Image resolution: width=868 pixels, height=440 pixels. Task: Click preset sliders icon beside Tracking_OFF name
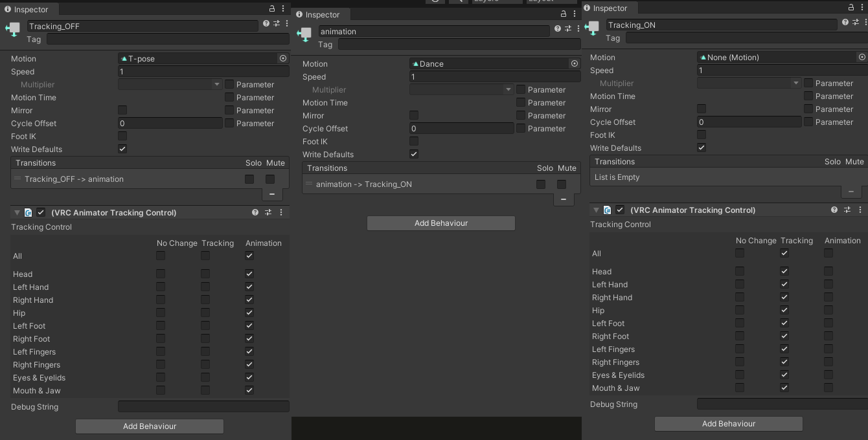tap(277, 23)
